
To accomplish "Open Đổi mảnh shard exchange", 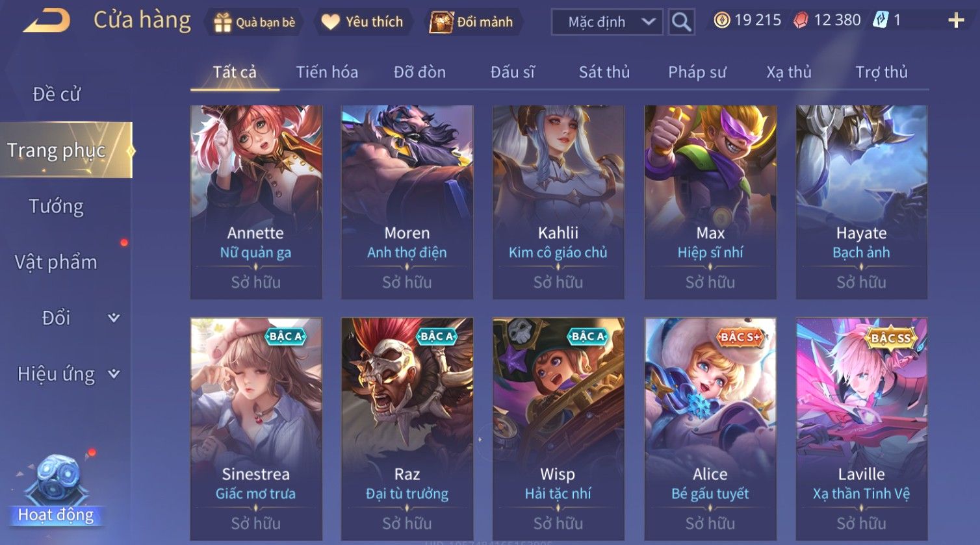I will tap(472, 22).
